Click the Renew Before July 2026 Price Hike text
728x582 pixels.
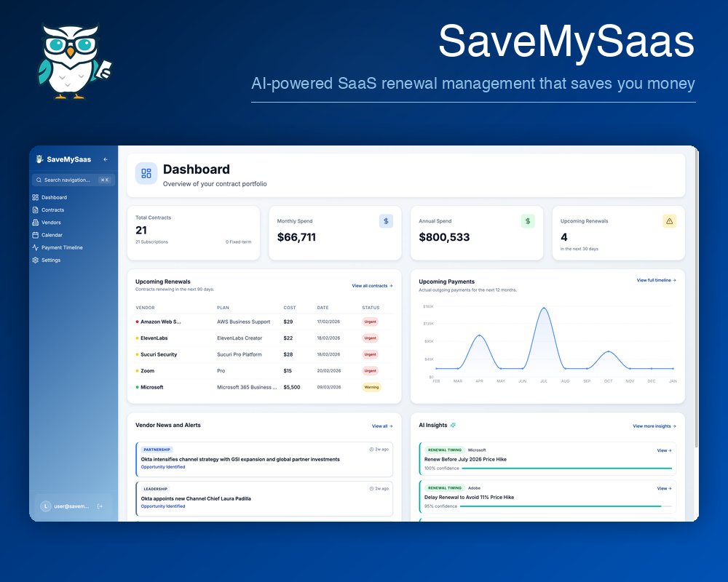tap(465, 460)
